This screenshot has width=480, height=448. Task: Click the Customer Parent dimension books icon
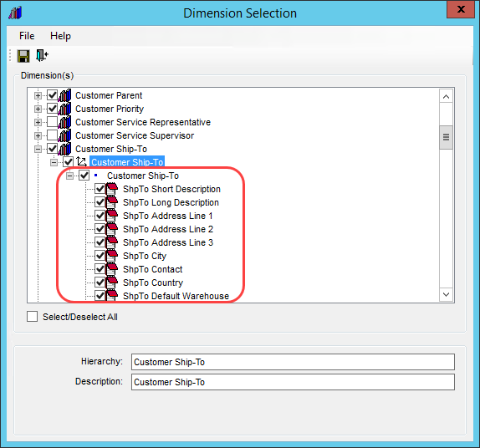[x=64, y=95]
